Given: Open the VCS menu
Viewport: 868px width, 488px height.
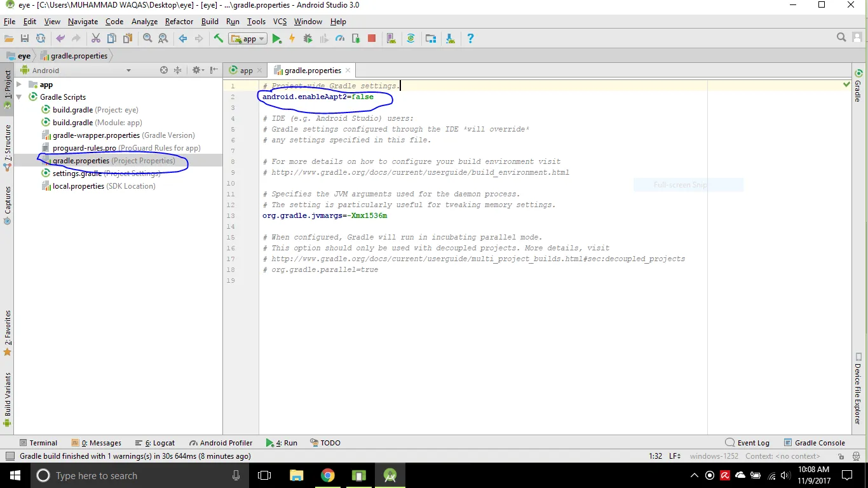Looking at the screenshot, I should click(280, 22).
